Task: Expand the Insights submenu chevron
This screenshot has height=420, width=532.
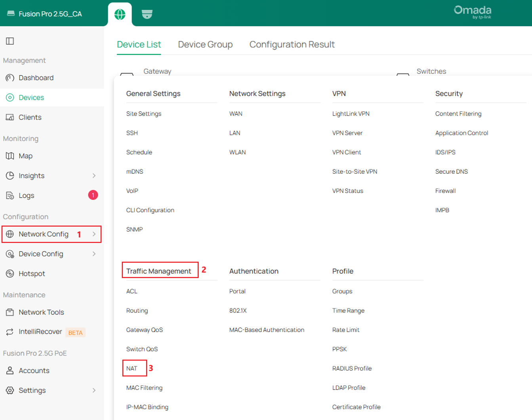Action: (94, 175)
